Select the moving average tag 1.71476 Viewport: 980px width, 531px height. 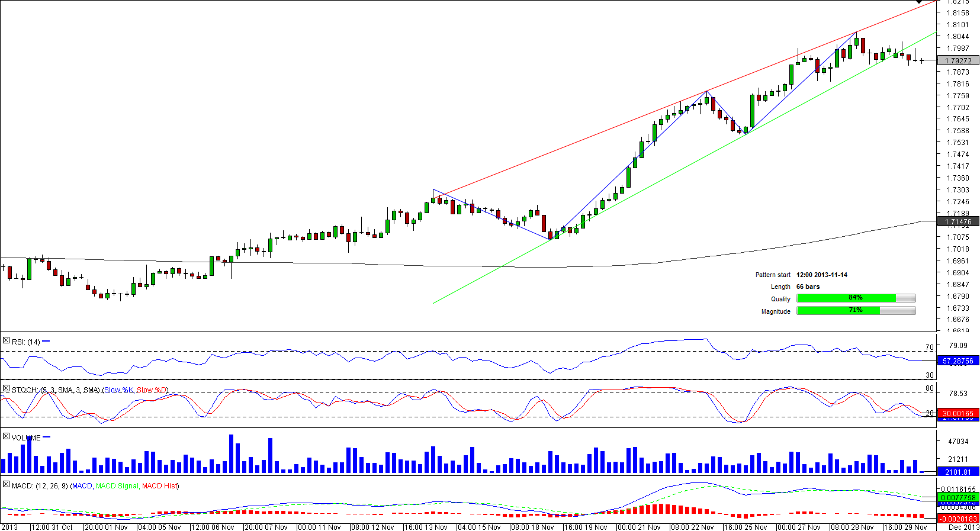point(958,222)
